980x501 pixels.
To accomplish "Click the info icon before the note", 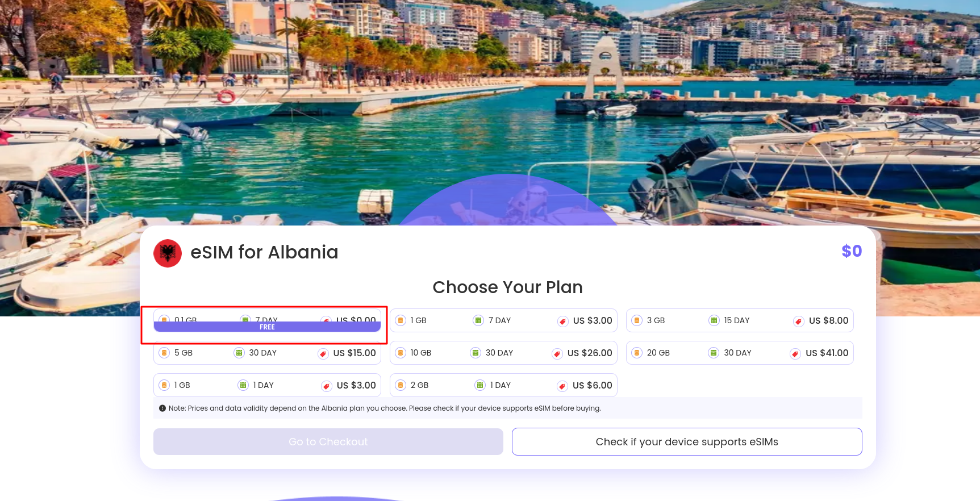I will (x=162, y=408).
